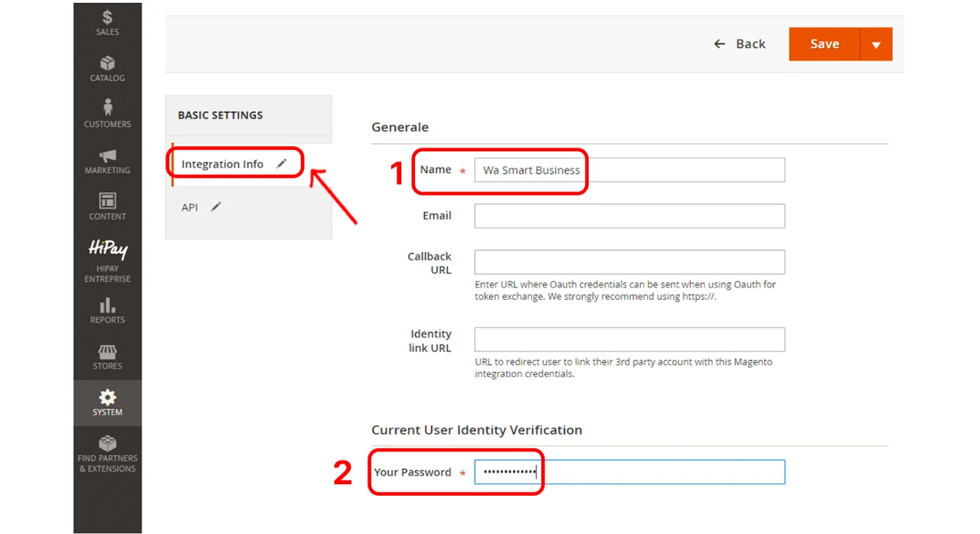Viewport: 980px width, 534px height.
Task: Click the Your Password field
Action: click(629, 472)
